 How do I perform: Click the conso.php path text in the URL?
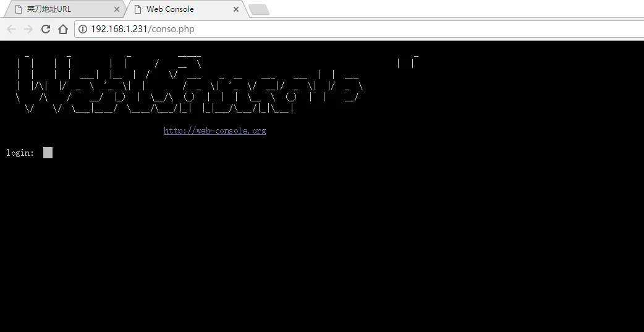coord(171,29)
